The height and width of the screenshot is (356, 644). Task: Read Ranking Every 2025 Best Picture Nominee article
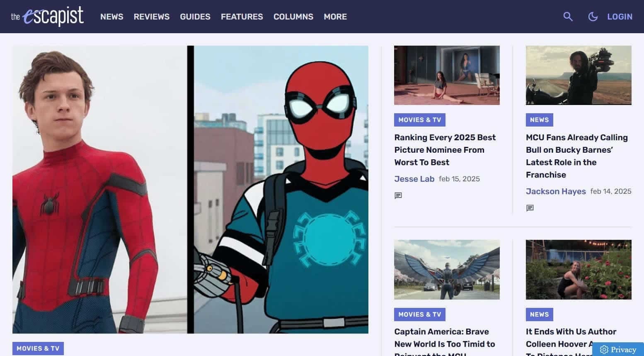445,150
